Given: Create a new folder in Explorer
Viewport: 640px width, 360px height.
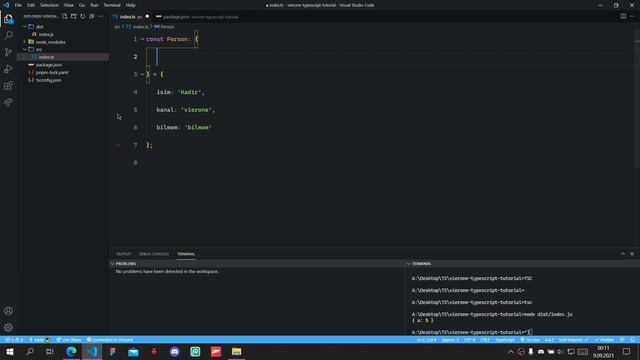Looking at the screenshot, I should [73, 16].
